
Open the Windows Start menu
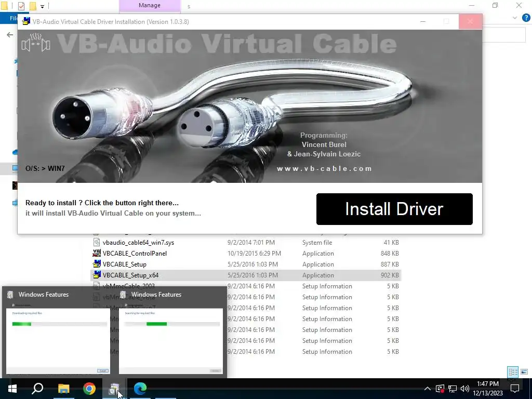tap(12, 389)
